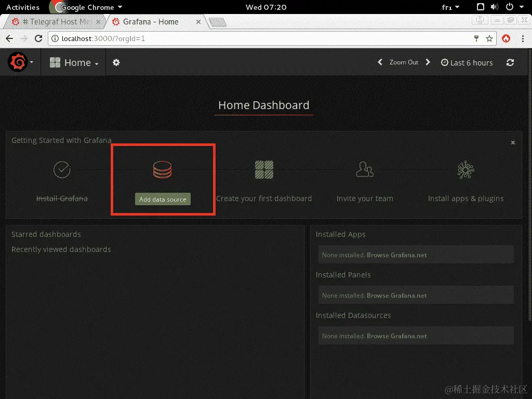Click the Chrome user profile button

[480, 20]
